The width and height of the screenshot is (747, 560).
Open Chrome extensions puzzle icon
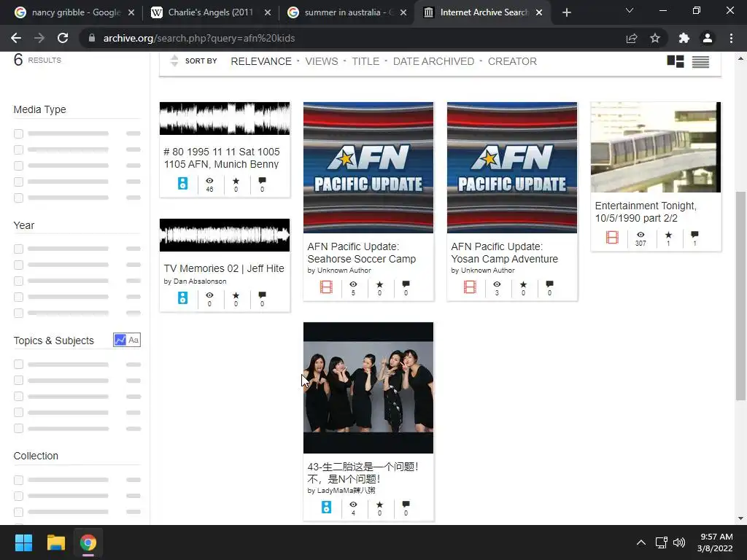[x=684, y=38]
